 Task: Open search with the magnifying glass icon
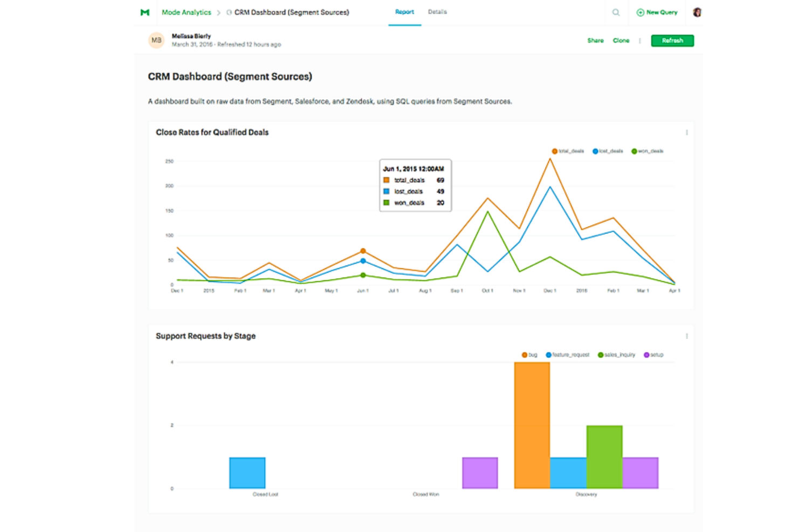[615, 12]
